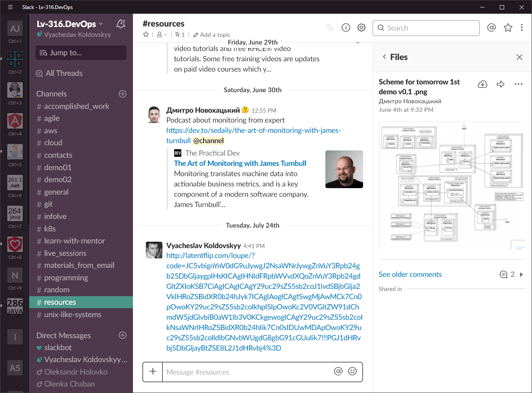The image size is (532, 393).
Task: Switch to the CODE workspace icon
Action: pos(15,60)
